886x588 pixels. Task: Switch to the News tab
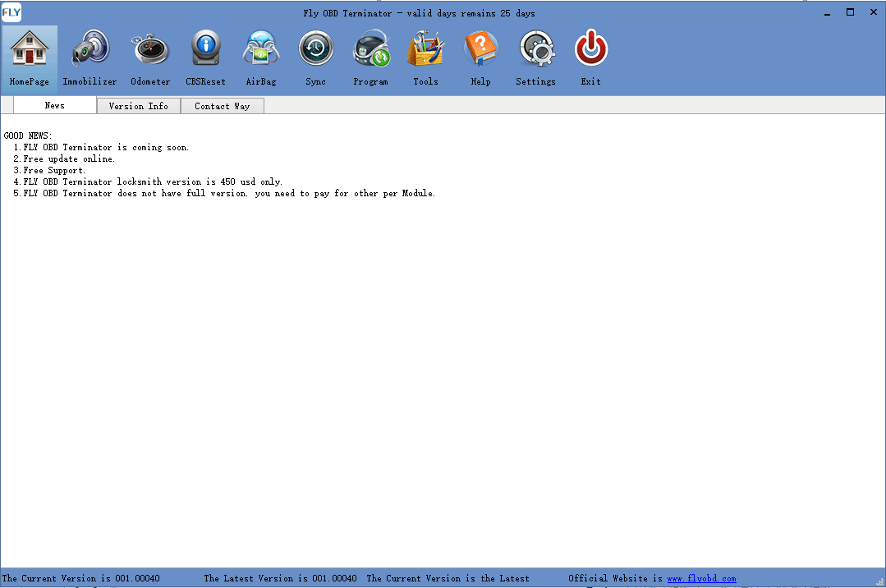(55, 106)
